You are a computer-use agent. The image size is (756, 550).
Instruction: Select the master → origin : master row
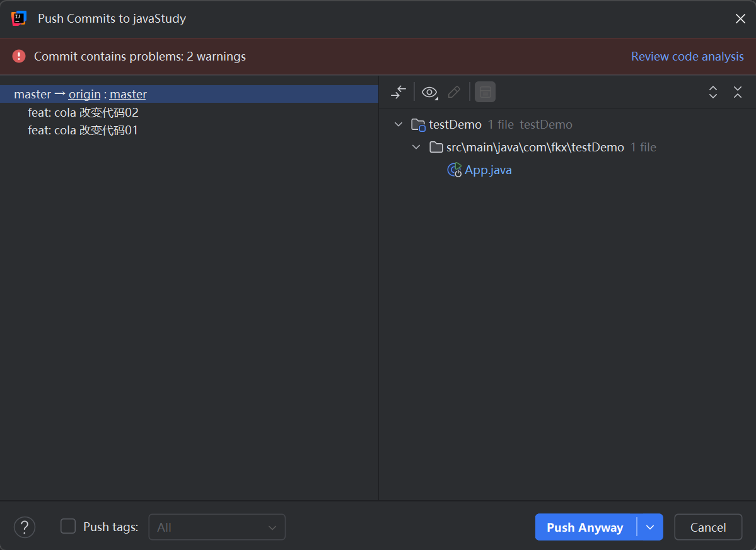pyautogui.click(x=189, y=94)
